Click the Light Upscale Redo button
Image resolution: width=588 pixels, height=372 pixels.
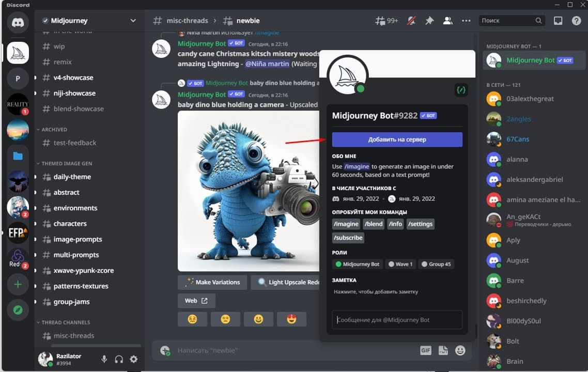(285, 283)
